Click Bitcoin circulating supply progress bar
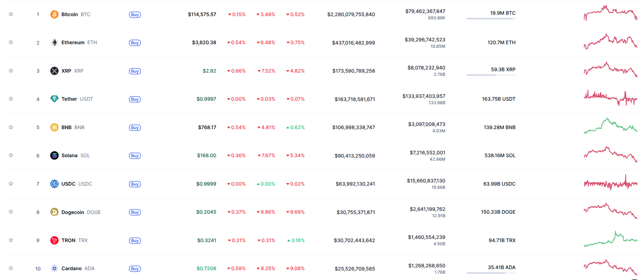The height and width of the screenshot is (280, 644). click(491, 19)
